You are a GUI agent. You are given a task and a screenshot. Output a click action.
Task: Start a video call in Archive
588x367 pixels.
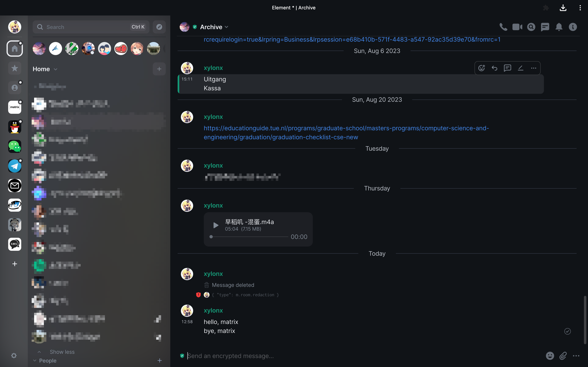(517, 27)
